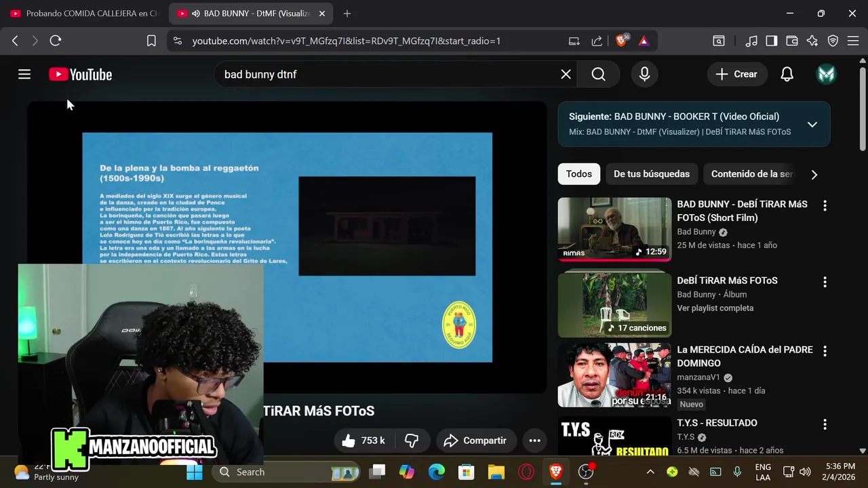Dislike the video with thumbs down

pyautogui.click(x=411, y=441)
